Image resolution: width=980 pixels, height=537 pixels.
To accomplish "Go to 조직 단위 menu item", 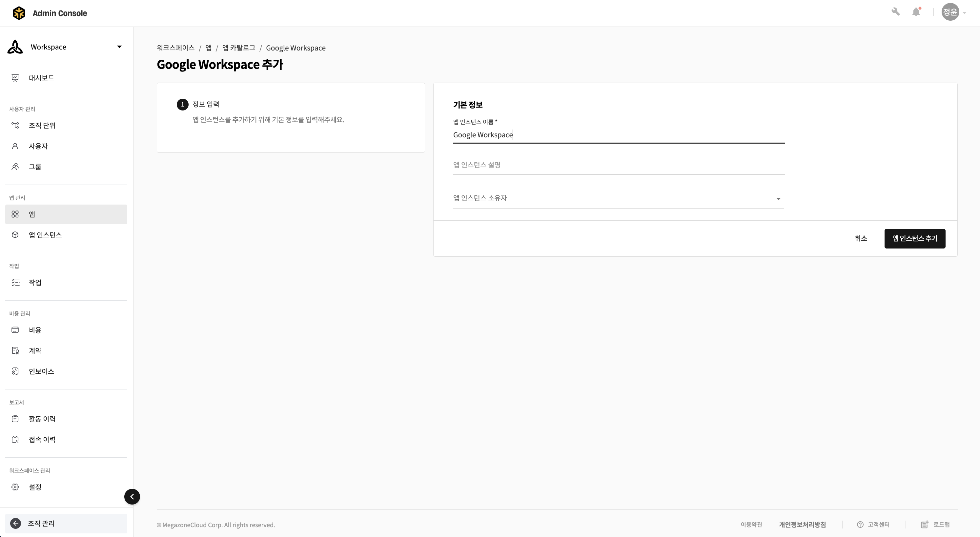I will point(66,126).
